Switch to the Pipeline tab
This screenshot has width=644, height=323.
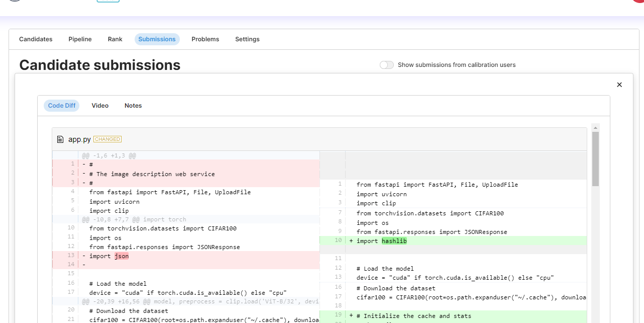coord(80,39)
